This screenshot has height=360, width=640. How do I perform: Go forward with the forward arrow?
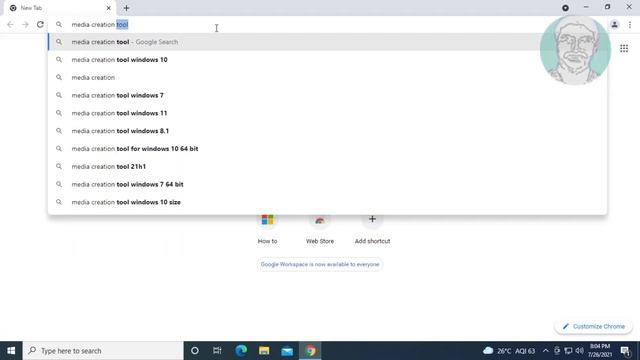25,24
